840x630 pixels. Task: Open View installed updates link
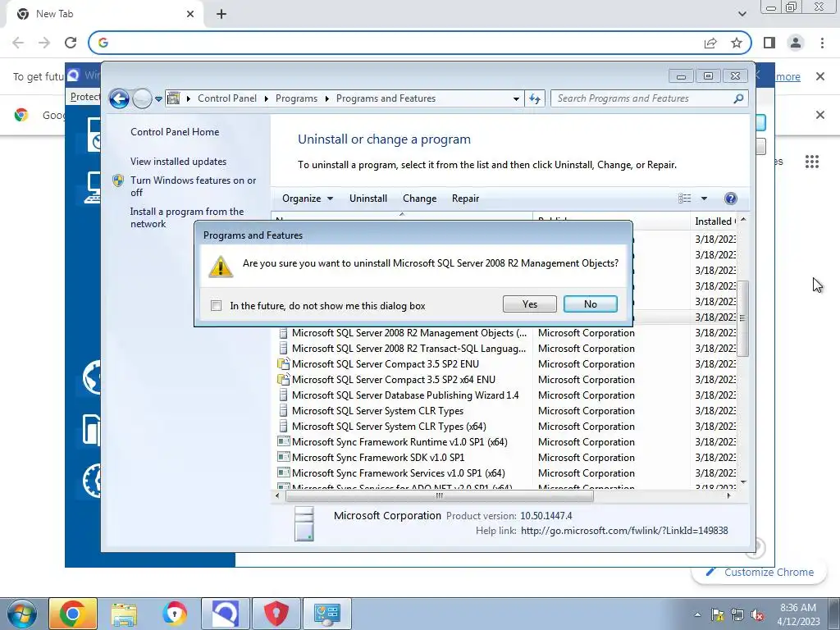178,162
